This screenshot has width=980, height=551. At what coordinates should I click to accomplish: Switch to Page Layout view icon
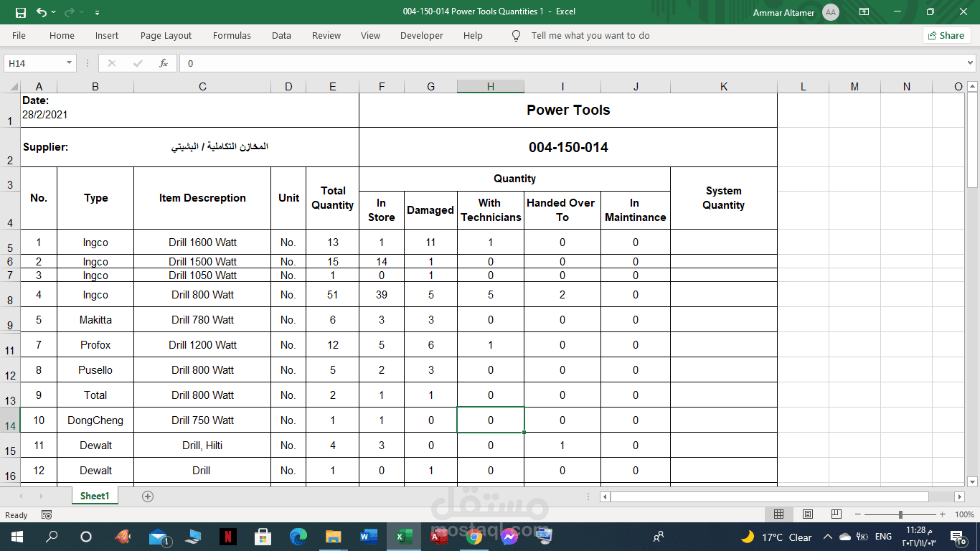point(807,514)
